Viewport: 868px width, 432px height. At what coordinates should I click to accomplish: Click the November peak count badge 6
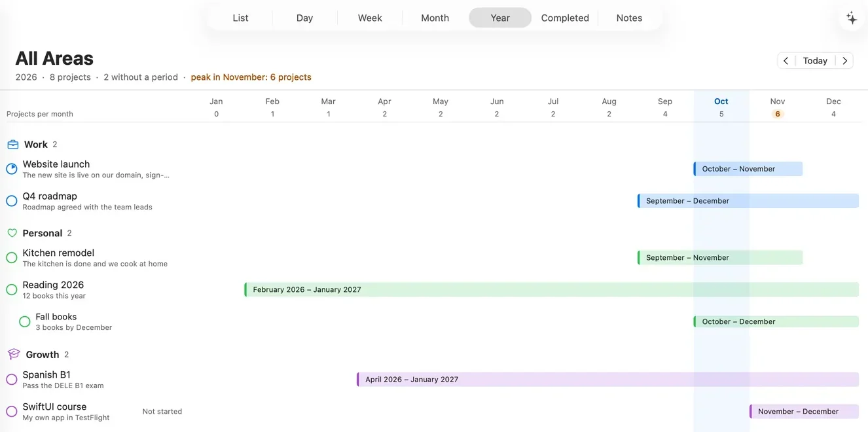[x=778, y=114]
